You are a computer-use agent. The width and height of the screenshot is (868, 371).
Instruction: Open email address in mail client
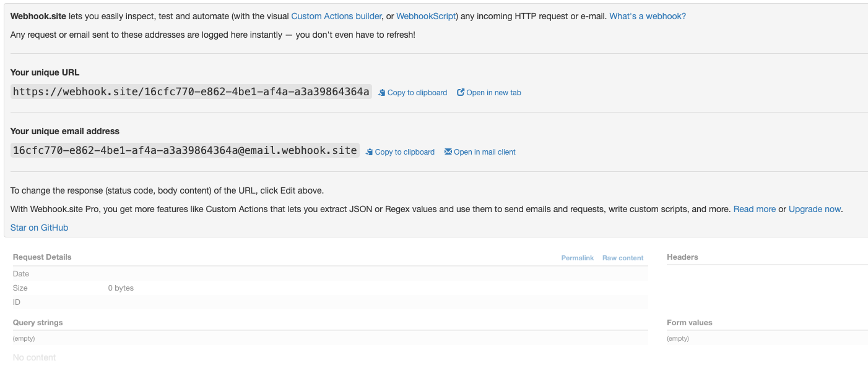click(484, 152)
